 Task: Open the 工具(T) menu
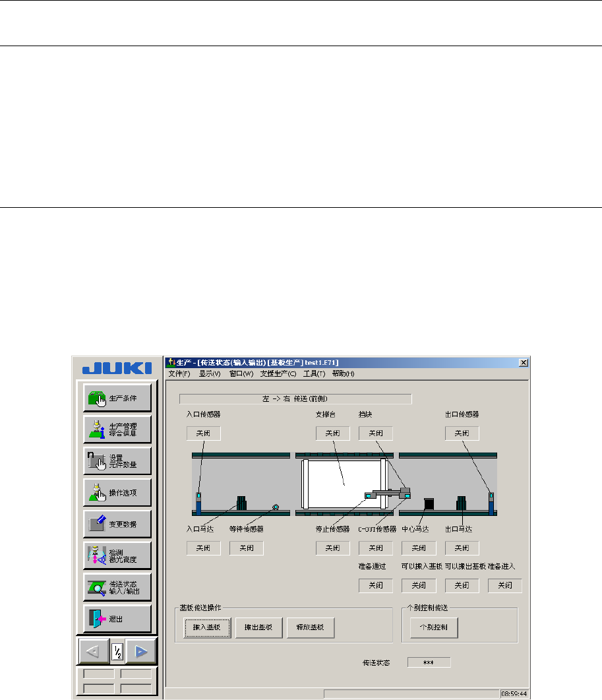[314, 373]
